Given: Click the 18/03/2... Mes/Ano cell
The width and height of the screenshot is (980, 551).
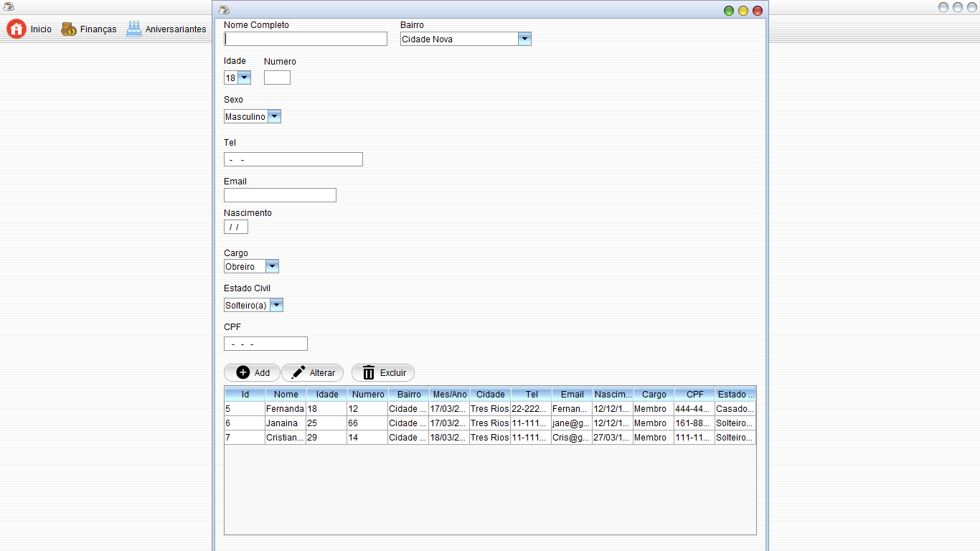Looking at the screenshot, I should point(450,438).
